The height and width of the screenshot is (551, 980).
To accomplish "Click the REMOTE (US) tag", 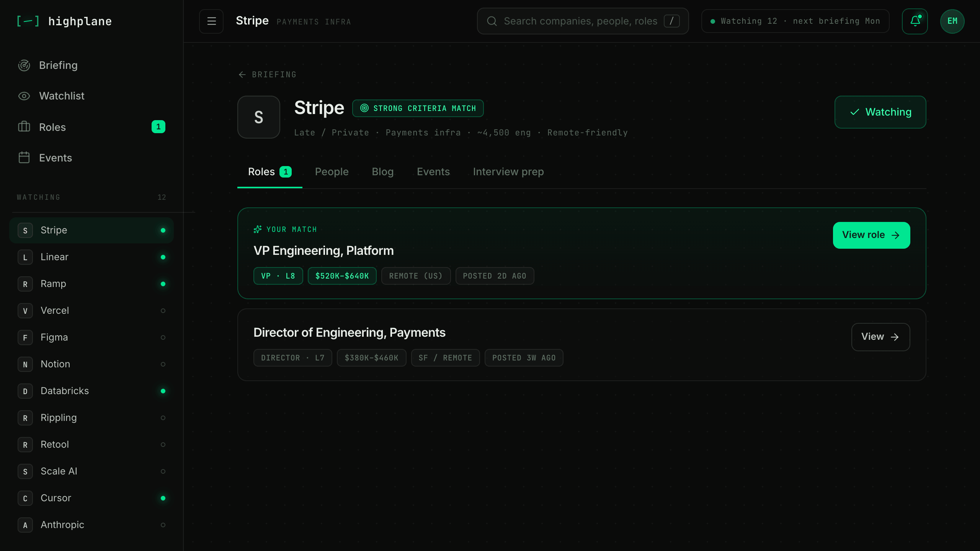I will point(416,276).
